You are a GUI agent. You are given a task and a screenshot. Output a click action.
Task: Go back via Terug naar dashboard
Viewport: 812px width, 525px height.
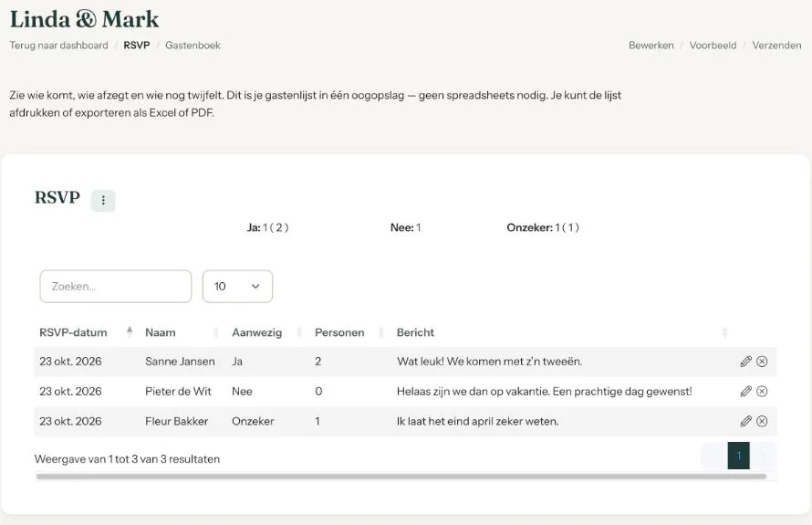point(58,45)
